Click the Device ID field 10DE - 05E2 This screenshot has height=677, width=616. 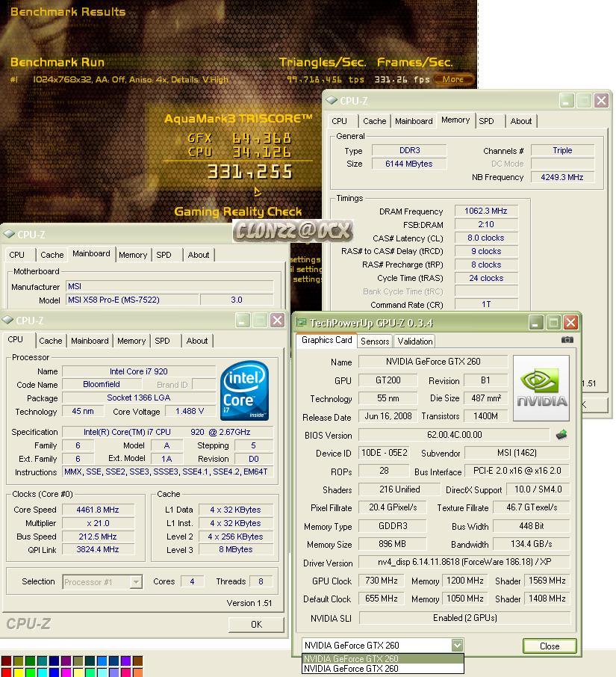[385, 453]
